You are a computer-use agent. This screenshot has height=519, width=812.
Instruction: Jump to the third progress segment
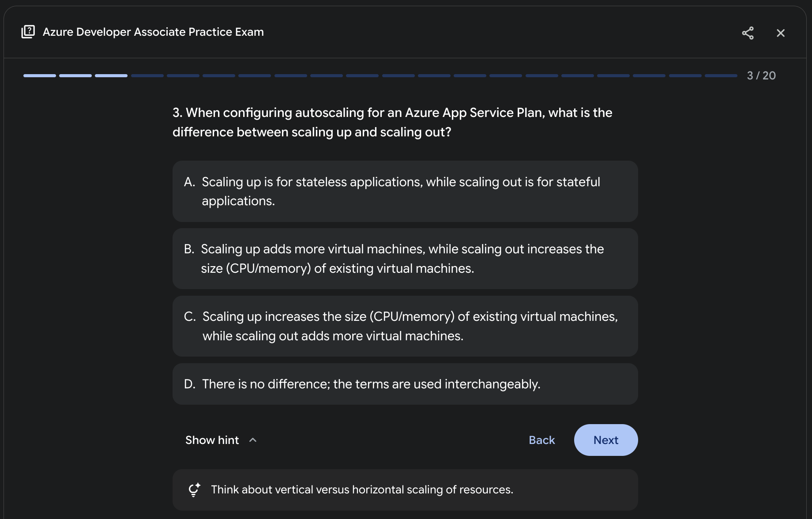(111, 76)
